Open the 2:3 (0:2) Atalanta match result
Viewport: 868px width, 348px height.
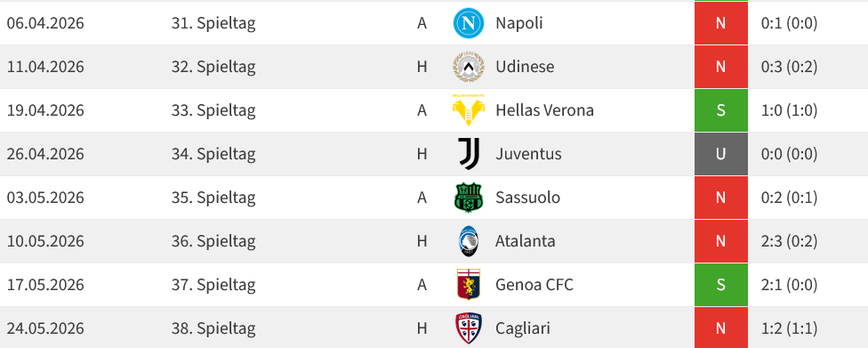pos(790,241)
